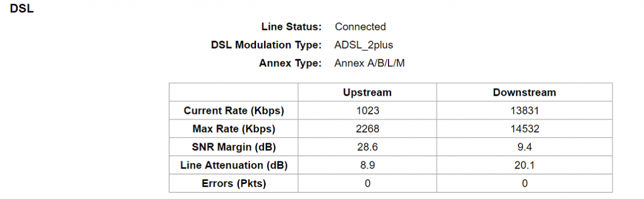
Task: Select the Current Rate (Kbps) row label
Action: click(233, 111)
